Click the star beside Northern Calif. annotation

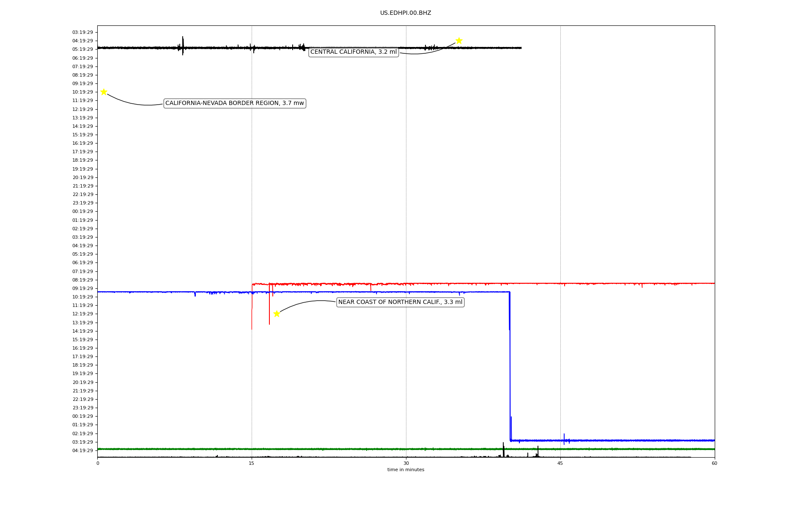pyautogui.click(x=277, y=314)
